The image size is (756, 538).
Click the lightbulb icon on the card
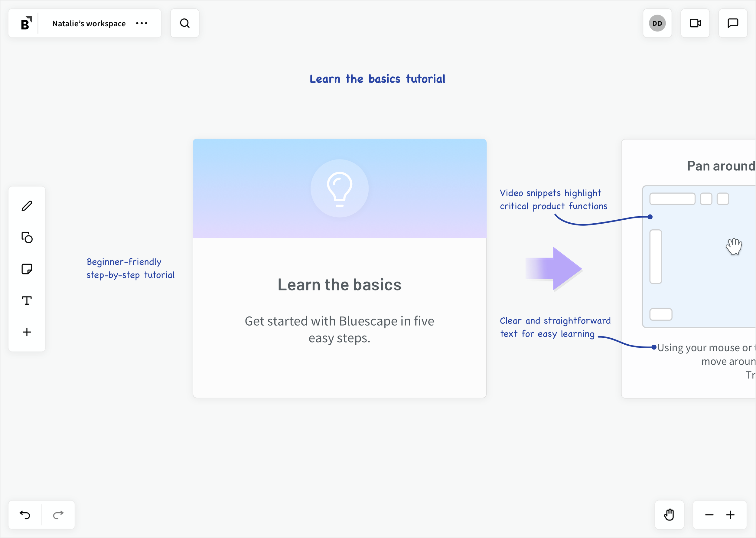(340, 189)
